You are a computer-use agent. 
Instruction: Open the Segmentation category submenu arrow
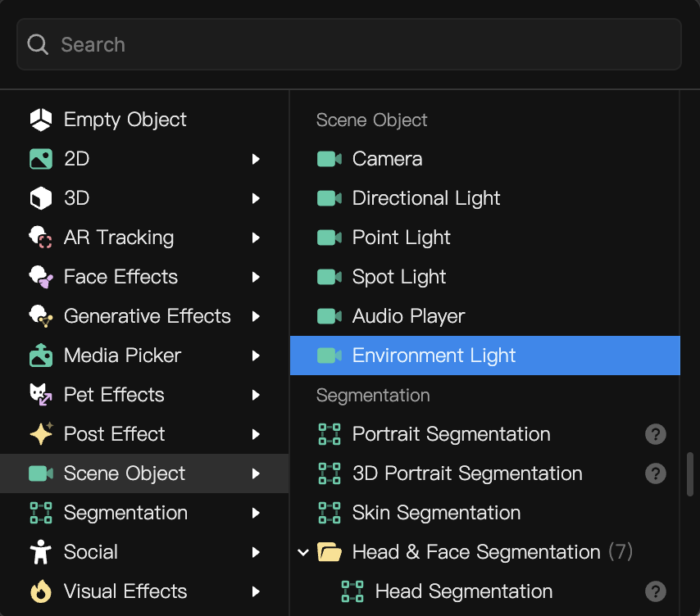pos(256,513)
